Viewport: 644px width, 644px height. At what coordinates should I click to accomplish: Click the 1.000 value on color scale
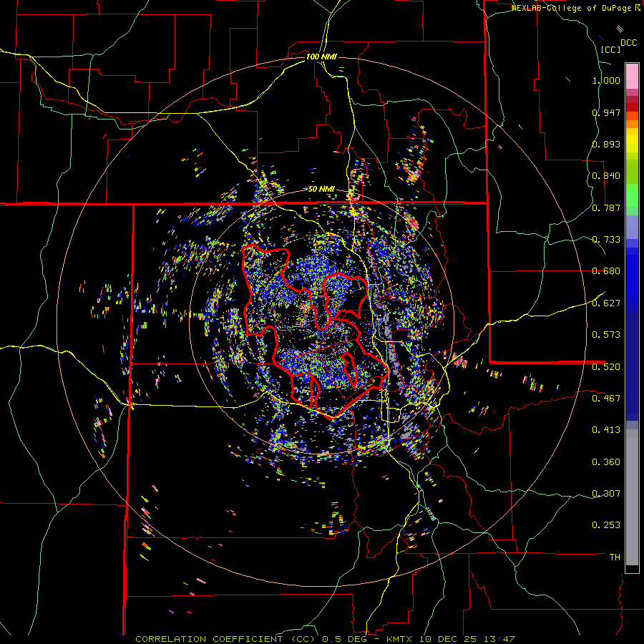tap(606, 80)
